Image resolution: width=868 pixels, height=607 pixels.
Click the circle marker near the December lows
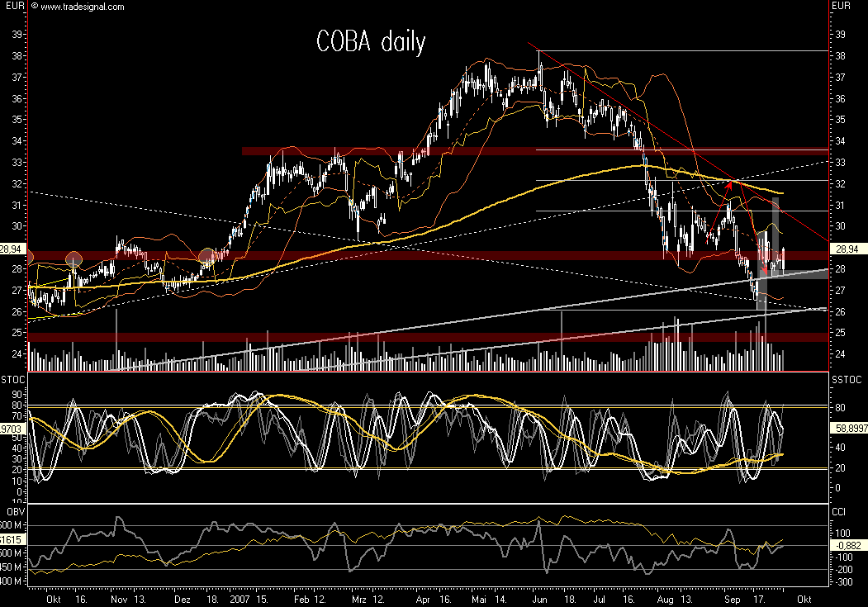pyautogui.click(x=206, y=256)
